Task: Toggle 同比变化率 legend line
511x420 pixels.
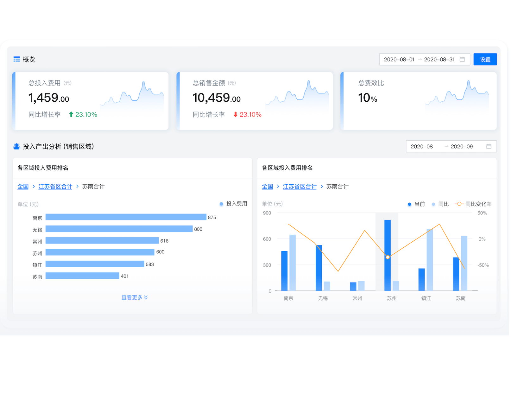Action: tap(473, 204)
